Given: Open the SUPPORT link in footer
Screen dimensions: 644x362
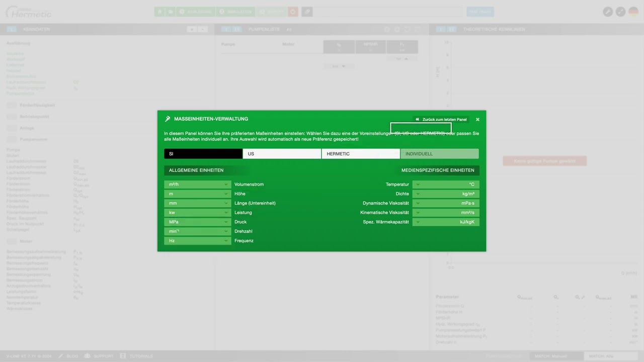Looking at the screenshot, I should coord(99,356).
